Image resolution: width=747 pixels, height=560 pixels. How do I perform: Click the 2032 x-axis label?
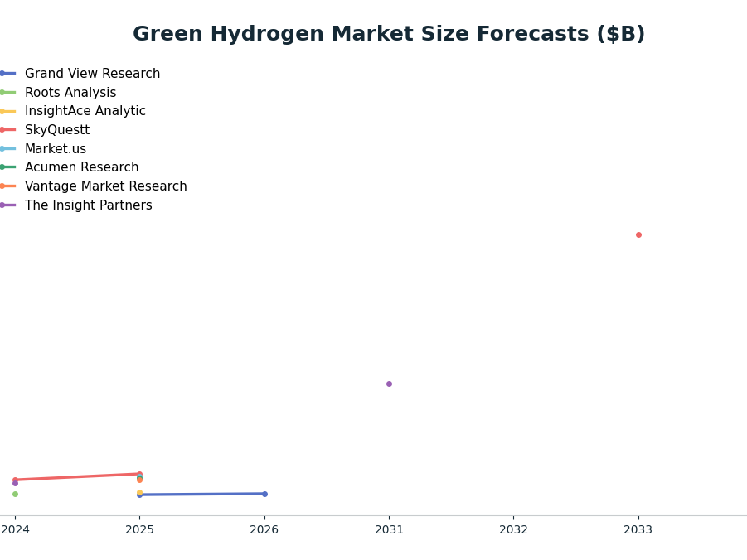click(x=513, y=529)
